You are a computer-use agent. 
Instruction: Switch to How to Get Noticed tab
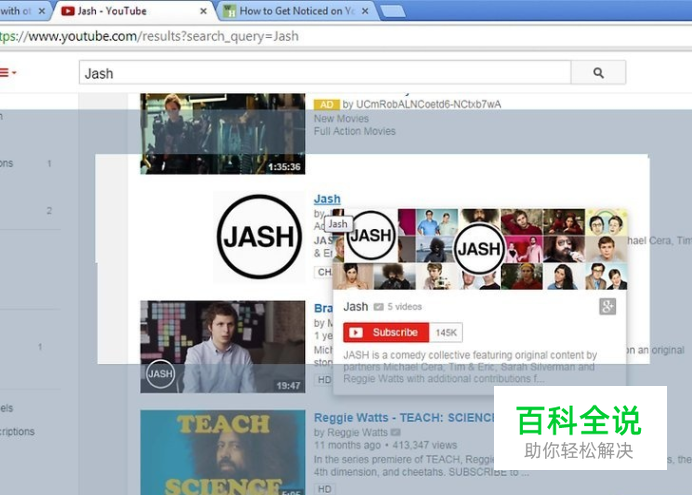click(297, 11)
